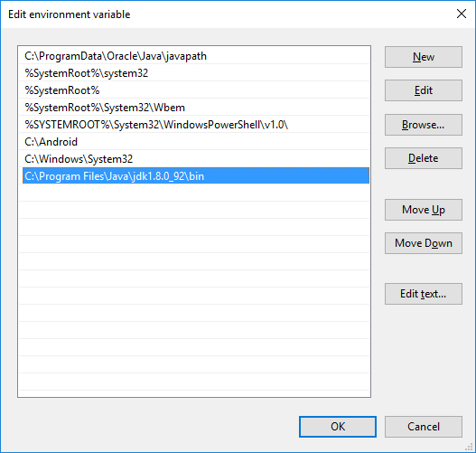
Task: Select the C:\Android entry
Action: tap(196, 142)
